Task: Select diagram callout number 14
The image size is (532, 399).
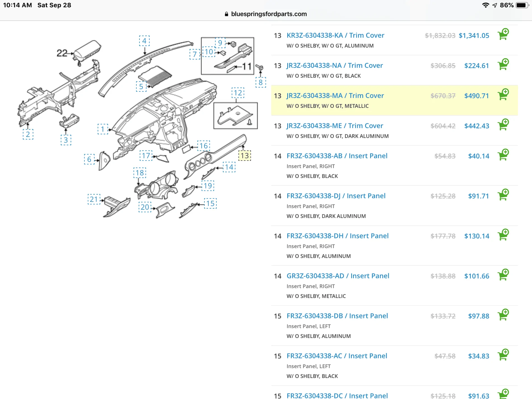Action: pos(229,167)
